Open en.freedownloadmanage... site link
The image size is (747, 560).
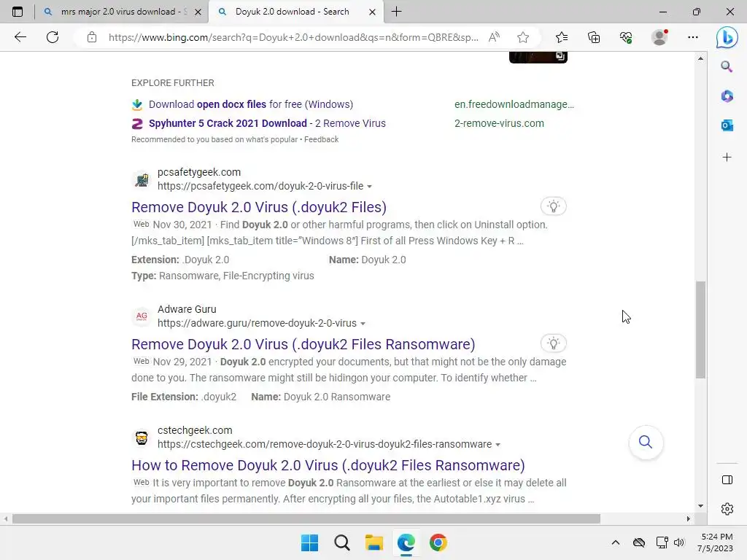tap(514, 104)
